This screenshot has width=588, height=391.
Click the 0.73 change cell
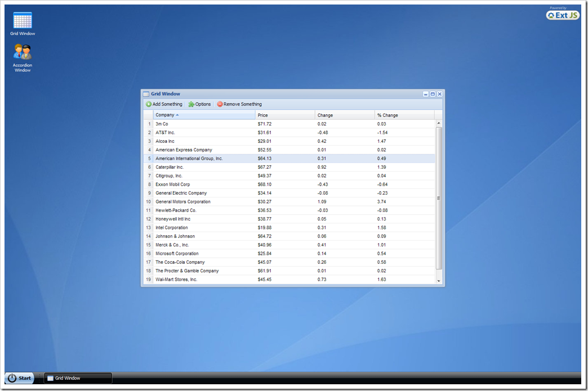(x=345, y=280)
